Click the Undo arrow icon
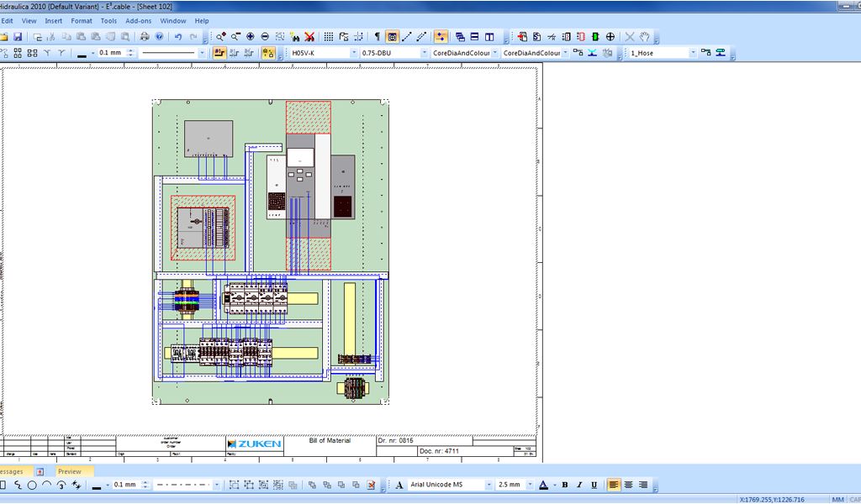 [x=178, y=37]
